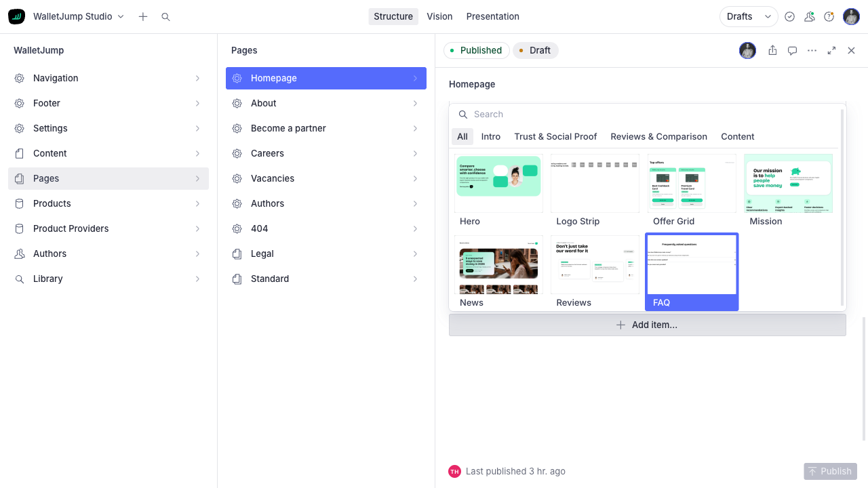Screen dimensions: 868x488
Task: Close the document pane
Action: click(x=851, y=50)
